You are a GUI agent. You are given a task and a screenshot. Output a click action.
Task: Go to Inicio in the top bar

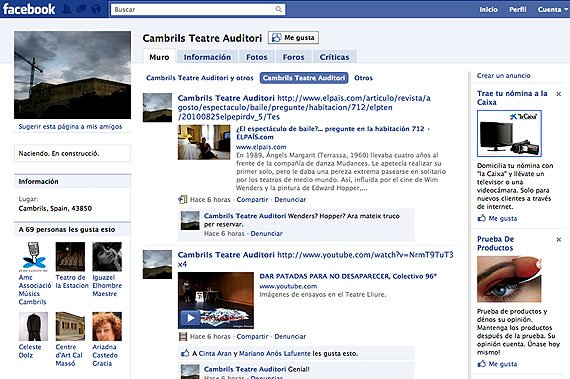pos(488,9)
